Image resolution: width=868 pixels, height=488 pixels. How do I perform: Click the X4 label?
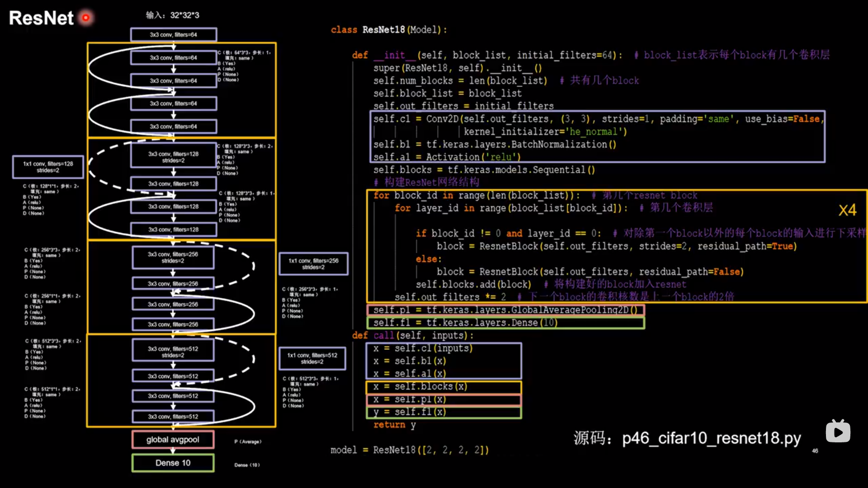(847, 210)
